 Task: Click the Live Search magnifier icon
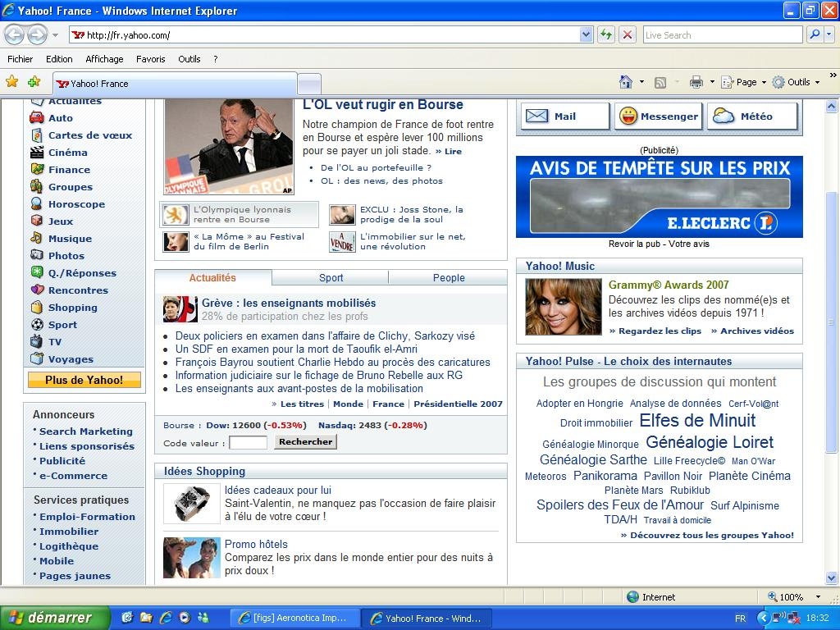815,34
